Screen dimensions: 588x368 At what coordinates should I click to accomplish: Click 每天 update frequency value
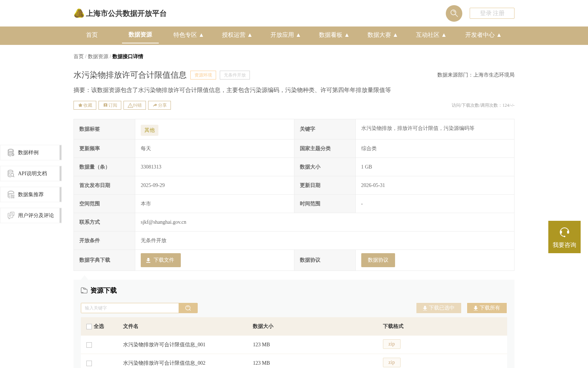pos(146,149)
